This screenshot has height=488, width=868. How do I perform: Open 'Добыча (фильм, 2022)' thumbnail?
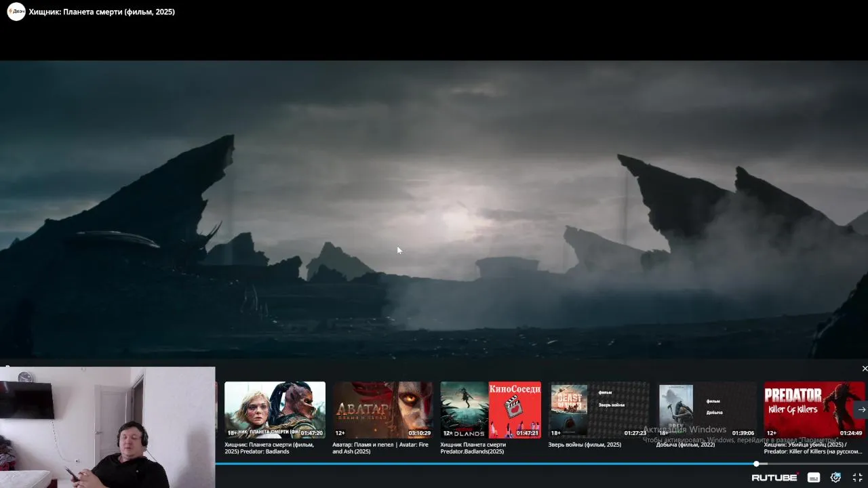pos(707,410)
